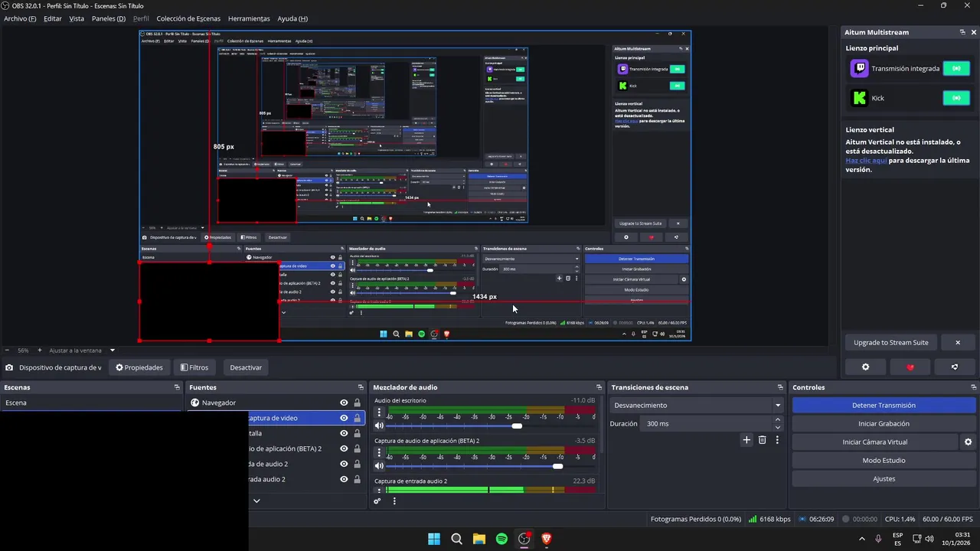Screen dimensions: 980x551
Task: Open the Paneles menu
Action: 109,18
